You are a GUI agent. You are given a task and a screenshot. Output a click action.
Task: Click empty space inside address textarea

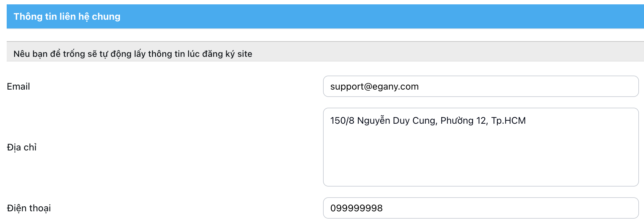pos(480,160)
